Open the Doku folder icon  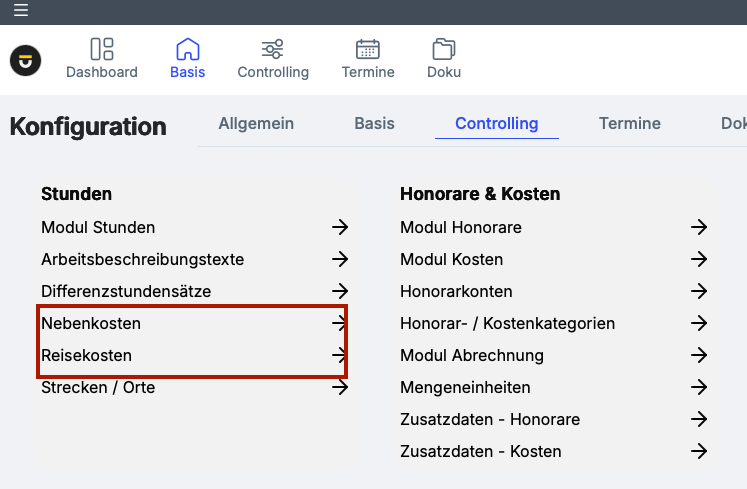coord(444,49)
